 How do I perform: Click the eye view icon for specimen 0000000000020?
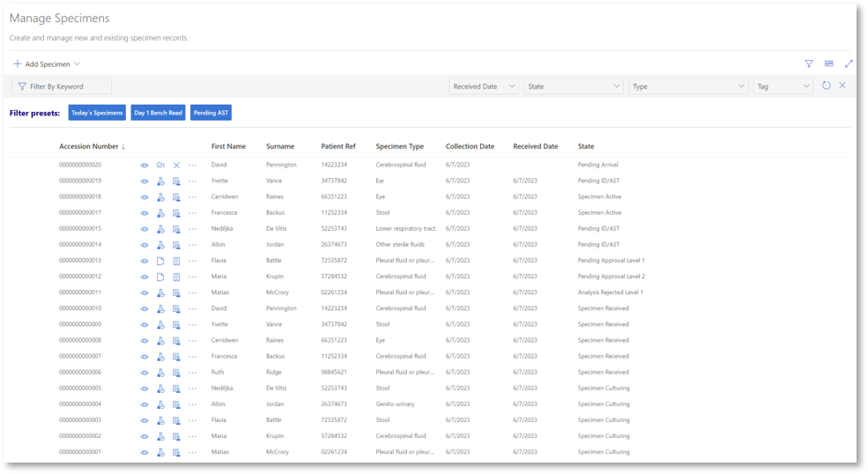[145, 165]
